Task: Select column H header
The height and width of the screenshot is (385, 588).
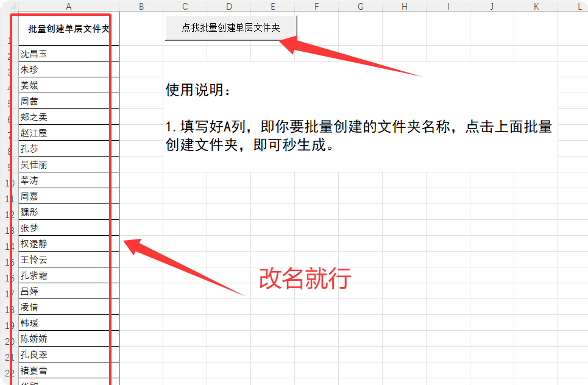Action: [404, 6]
